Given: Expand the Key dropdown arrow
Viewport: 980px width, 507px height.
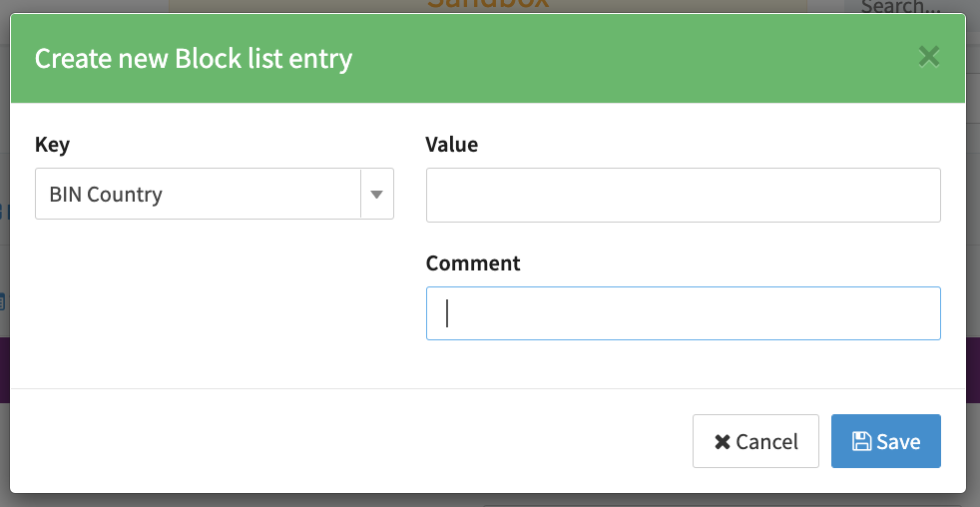Looking at the screenshot, I should [376, 194].
